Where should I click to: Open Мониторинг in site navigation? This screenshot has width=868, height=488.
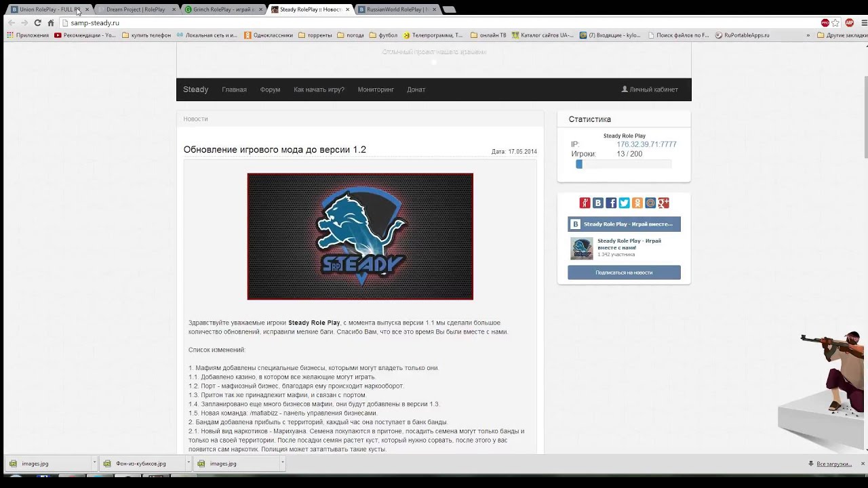click(x=376, y=89)
